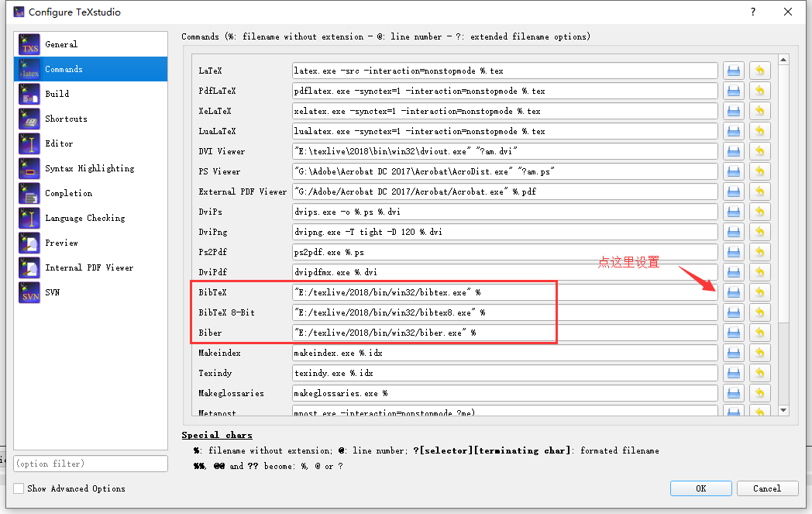Edit the Makeglossaries command field

pyautogui.click(x=505, y=394)
